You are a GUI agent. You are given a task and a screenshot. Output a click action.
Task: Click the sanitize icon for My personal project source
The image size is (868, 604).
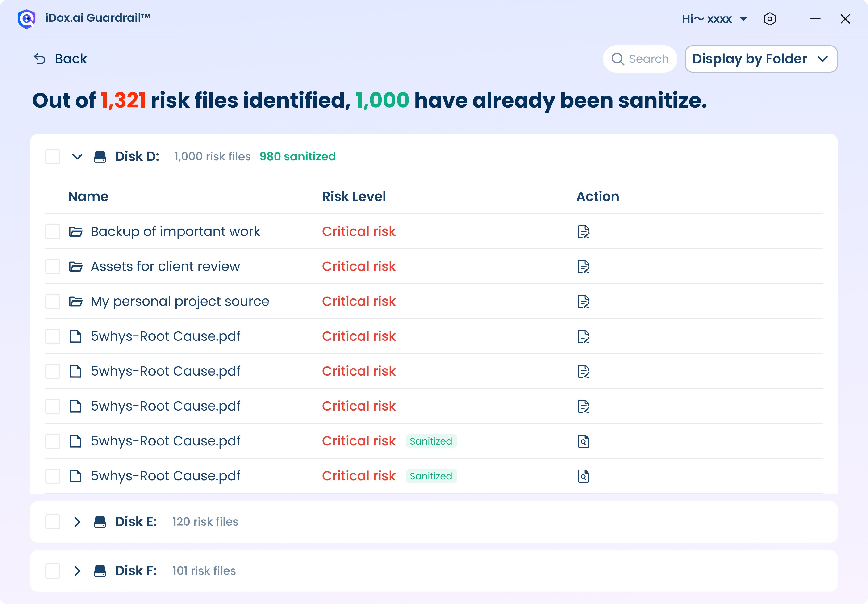pyautogui.click(x=583, y=302)
